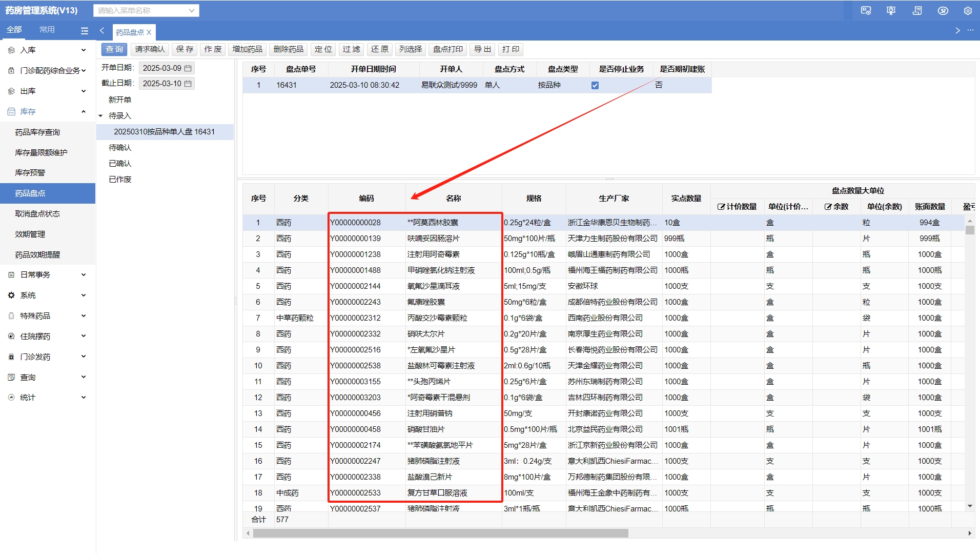Click the 出库 sidebar icon

[11, 91]
